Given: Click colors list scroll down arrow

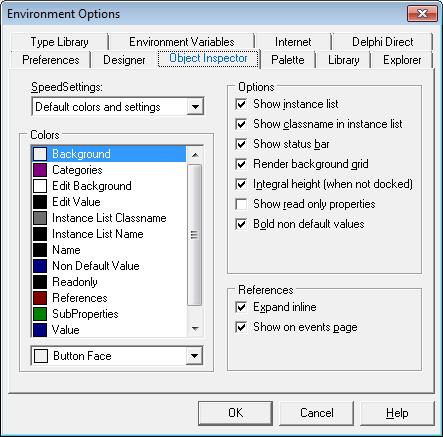Looking at the screenshot, I should coord(195,329).
